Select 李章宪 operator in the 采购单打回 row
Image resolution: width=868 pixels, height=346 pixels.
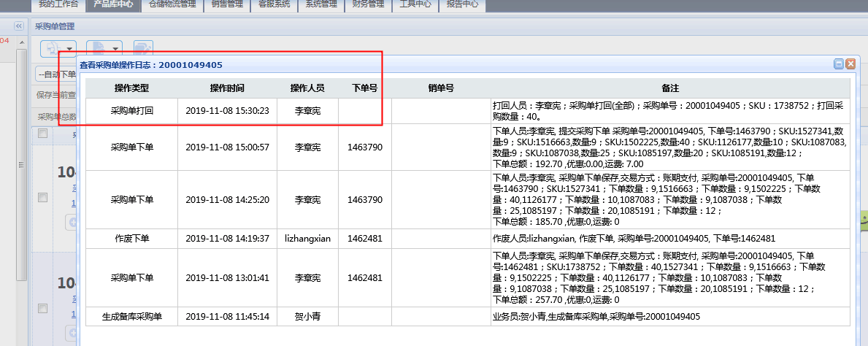coord(307,111)
